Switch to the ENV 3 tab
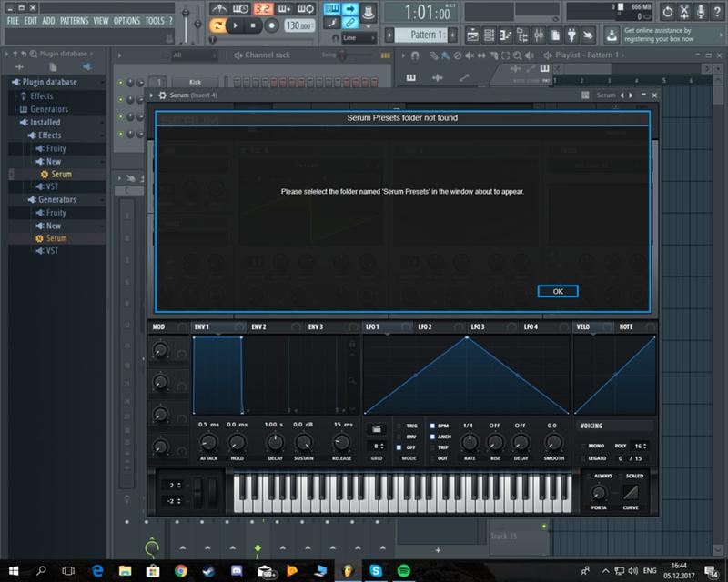This screenshot has width=728, height=582. tap(316, 326)
